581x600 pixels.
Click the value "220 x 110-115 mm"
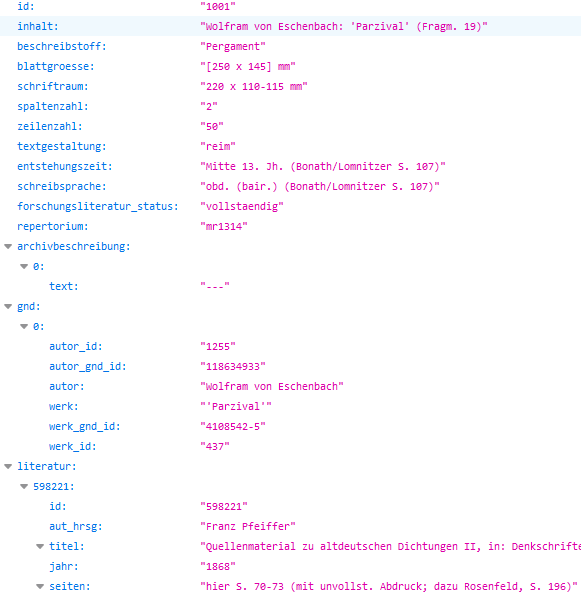[254, 86]
